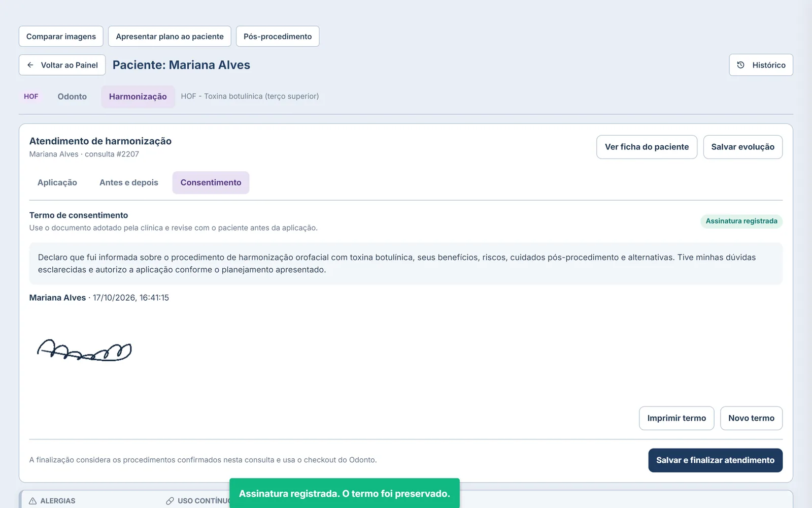Select the Consentimento tab
The height and width of the screenshot is (508, 812).
point(211,182)
